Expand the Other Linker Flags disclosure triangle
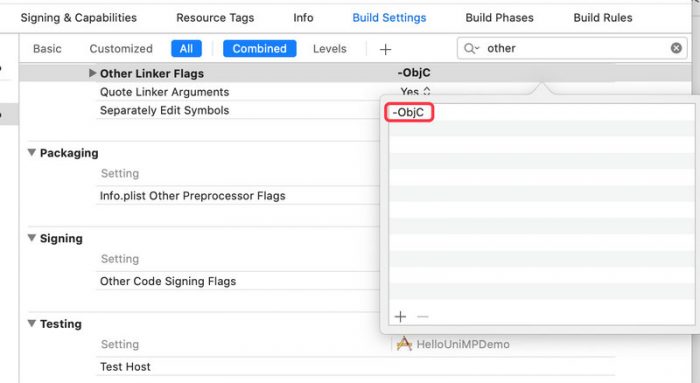700x383 pixels. pos(92,73)
